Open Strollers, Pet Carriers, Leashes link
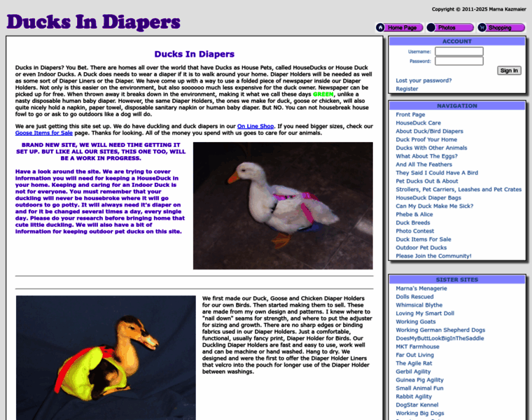Screen dimensions: 532x420 [458, 189]
